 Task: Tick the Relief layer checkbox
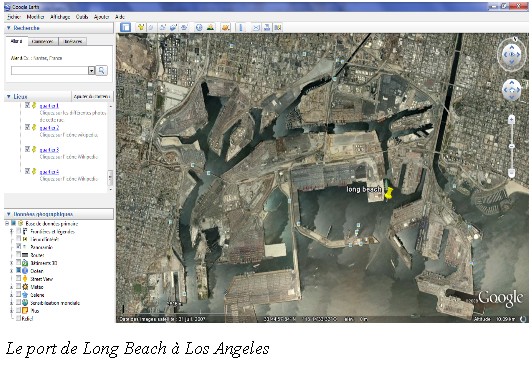(19, 318)
